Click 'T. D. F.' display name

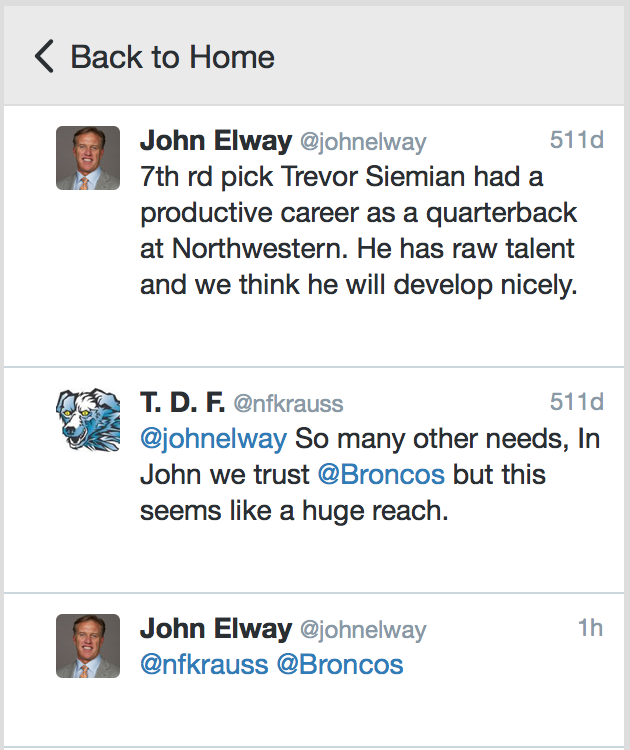point(182,402)
